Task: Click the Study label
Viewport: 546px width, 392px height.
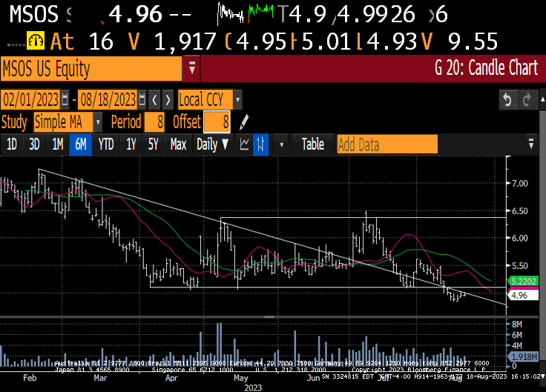Action: click(14, 122)
